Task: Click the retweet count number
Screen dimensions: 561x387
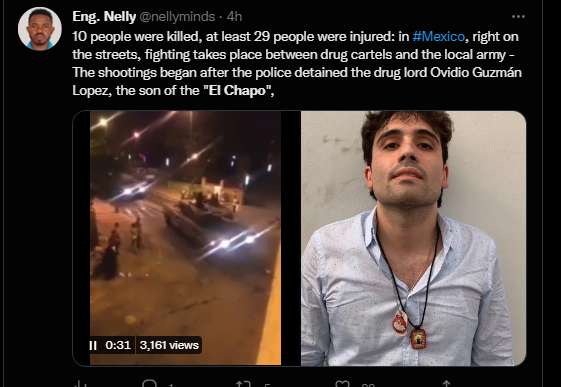Action: click(x=267, y=385)
